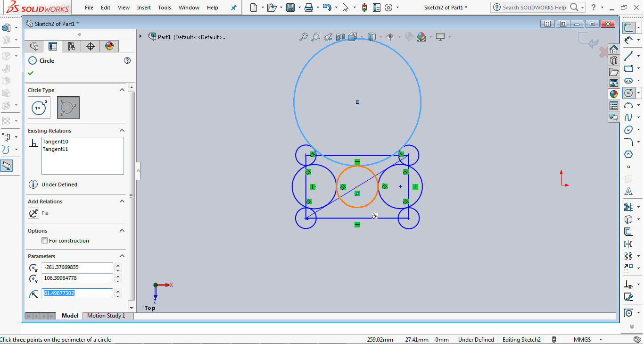Open the View menu

coord(124,8)
